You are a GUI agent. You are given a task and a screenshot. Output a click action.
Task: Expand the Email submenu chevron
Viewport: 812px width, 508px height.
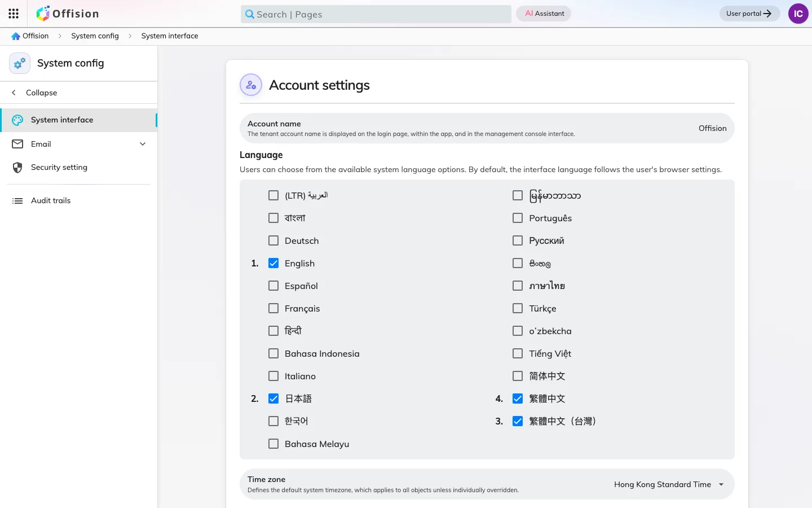pyautogui.click(x=143, y=144)
